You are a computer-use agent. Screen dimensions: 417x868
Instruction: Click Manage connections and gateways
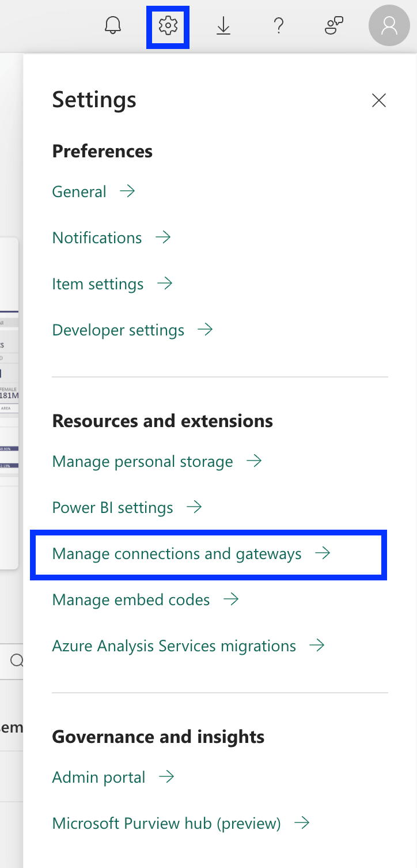[177, 554]
